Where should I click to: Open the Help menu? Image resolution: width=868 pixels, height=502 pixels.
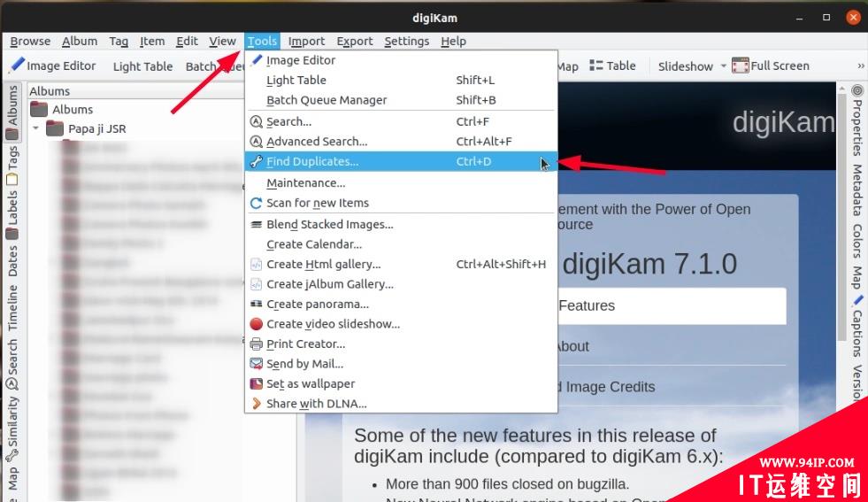[453, 41]
